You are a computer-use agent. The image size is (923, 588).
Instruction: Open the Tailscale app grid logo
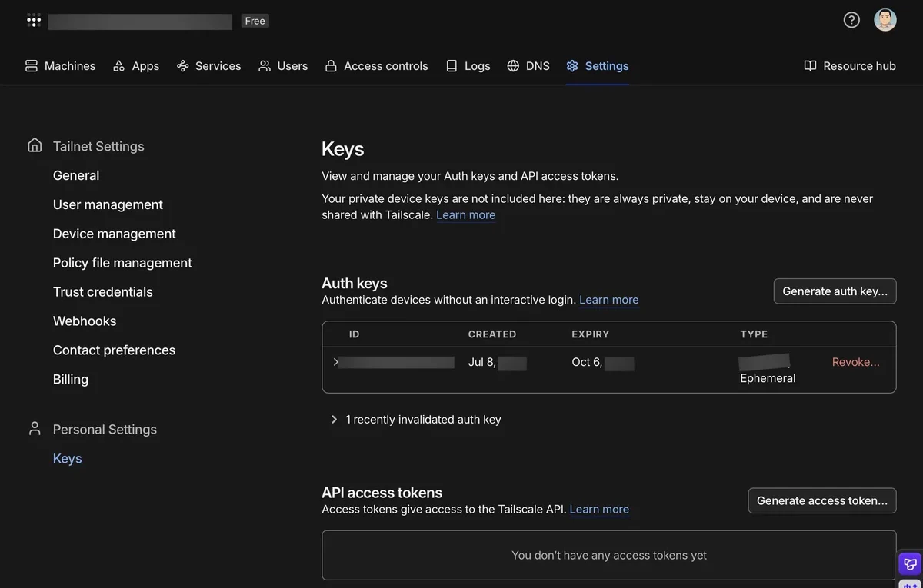coord(34,21)
